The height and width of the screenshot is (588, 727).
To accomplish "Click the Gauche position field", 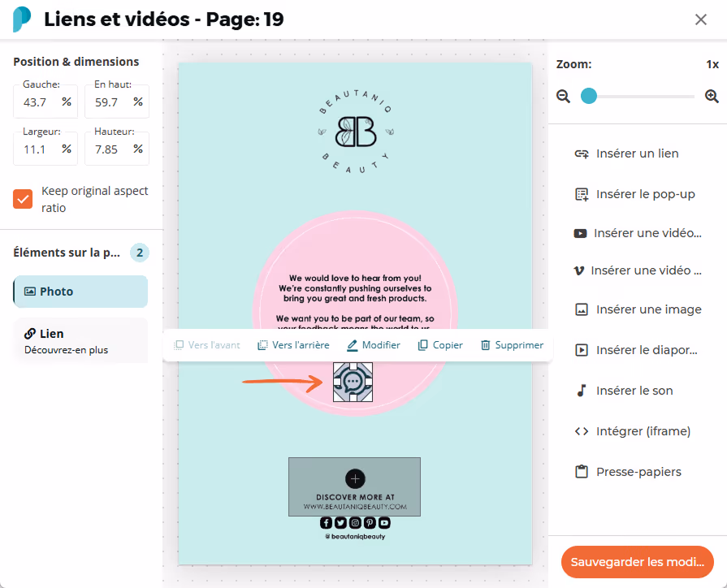I will pos(45,102).
